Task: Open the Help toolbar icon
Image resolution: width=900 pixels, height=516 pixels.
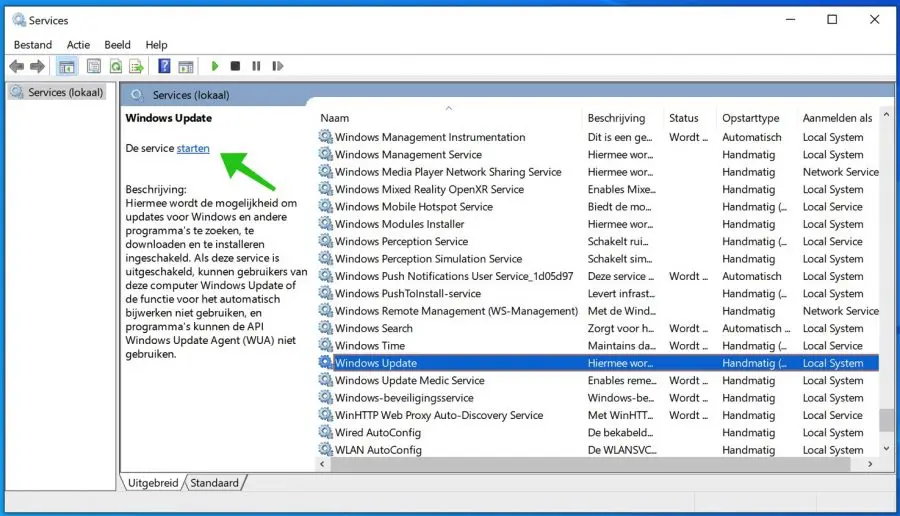Action: point(164,66)
